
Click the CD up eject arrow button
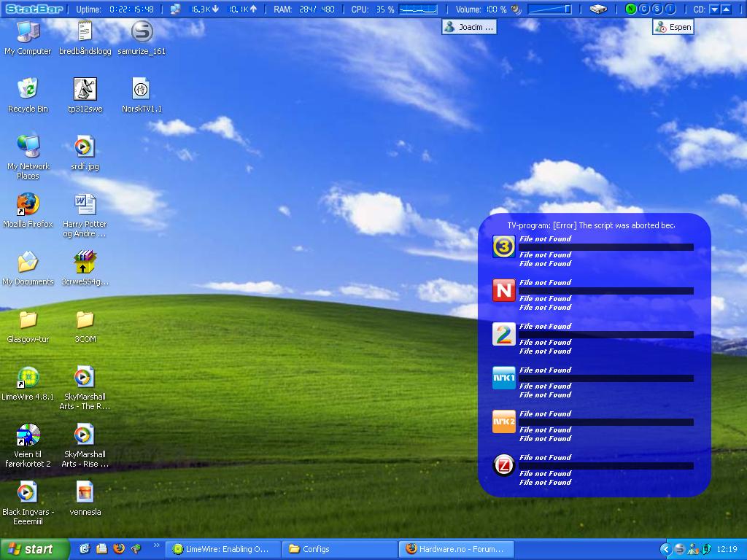(x=726, y=9)
